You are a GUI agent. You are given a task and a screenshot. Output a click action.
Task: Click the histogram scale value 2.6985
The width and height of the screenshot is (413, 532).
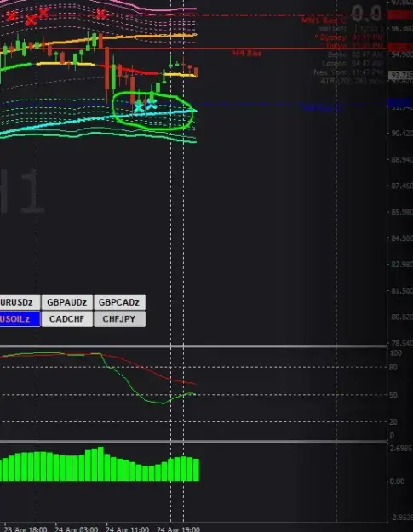[401, 449]
